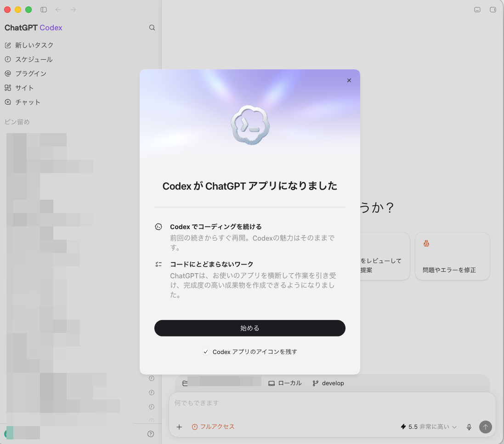Click the 何でもできます input field

click(332, 403)
